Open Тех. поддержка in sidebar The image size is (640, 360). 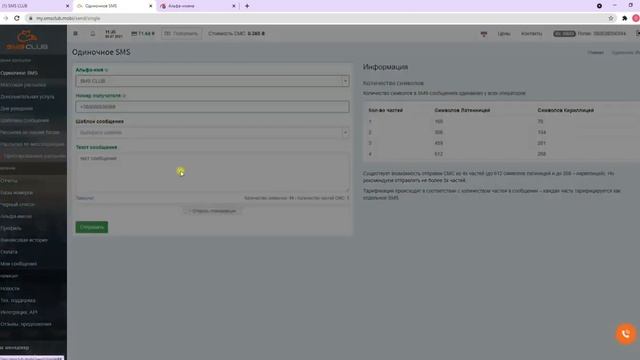[x=18, y=300]
